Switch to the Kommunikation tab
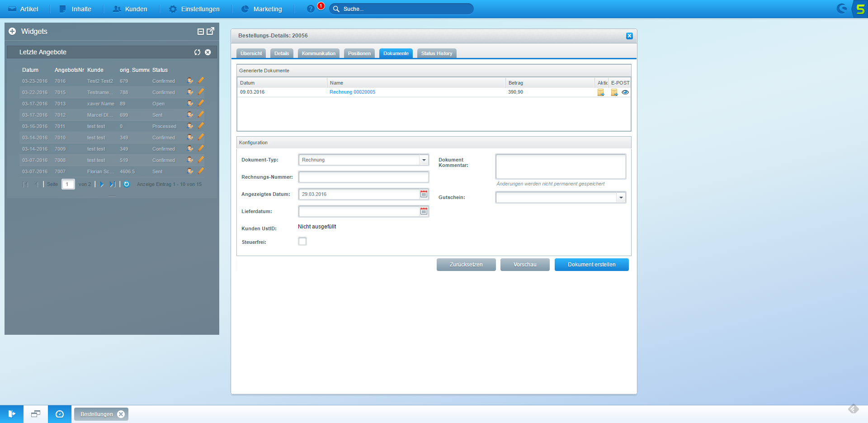 [x=319, y=53]
